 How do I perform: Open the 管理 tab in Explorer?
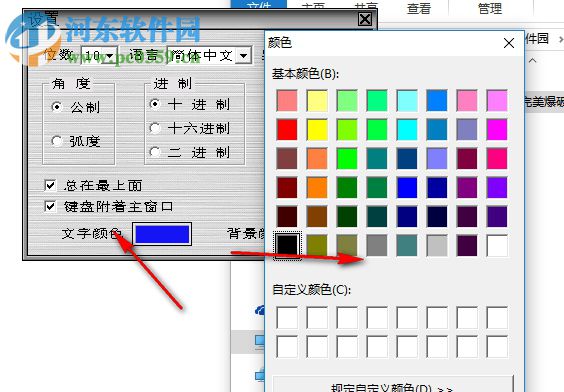490,8
